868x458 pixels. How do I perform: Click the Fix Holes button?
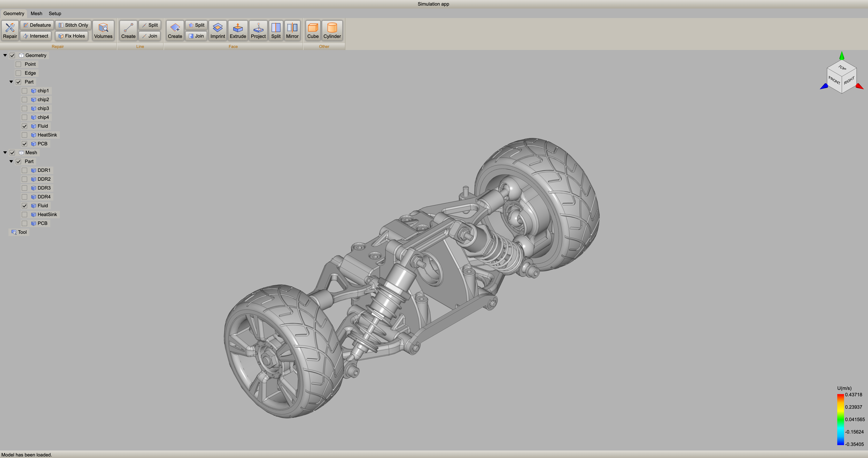[72, 36]
